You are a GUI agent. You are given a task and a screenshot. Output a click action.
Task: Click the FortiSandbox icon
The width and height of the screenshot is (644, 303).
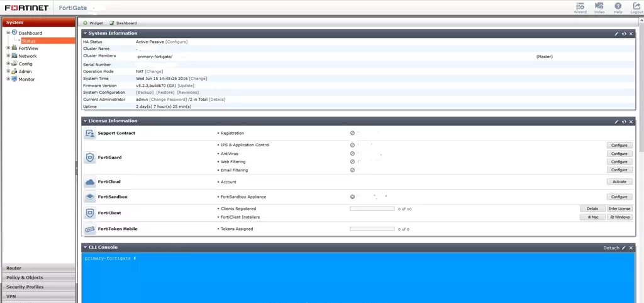(89, 197)
